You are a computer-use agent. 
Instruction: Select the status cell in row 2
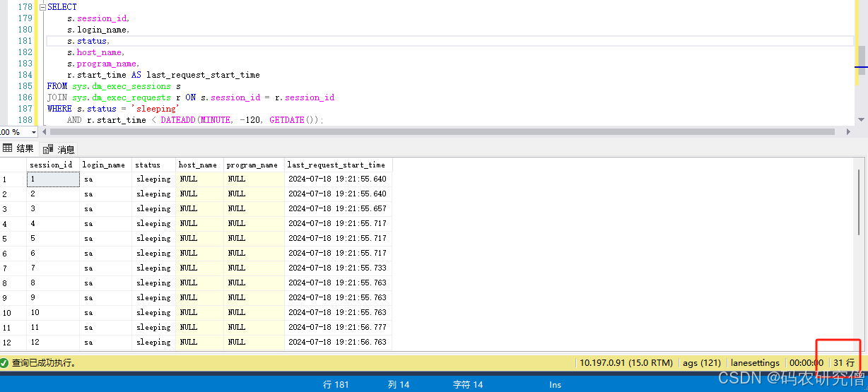tap(153, 194)
